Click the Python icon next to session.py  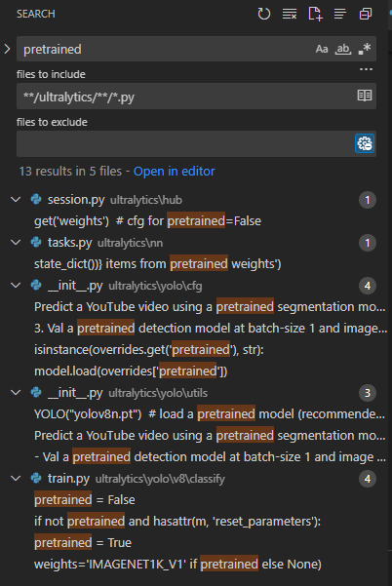point(36,199)
